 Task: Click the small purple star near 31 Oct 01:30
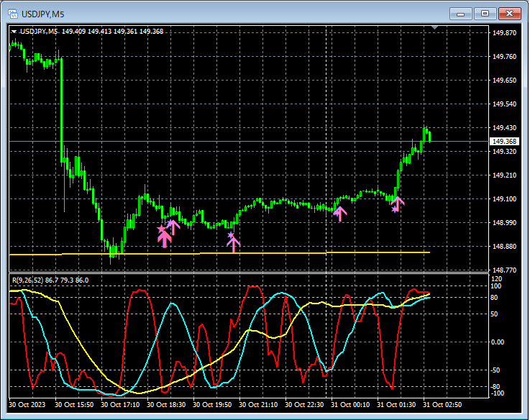tap(395, 209)
